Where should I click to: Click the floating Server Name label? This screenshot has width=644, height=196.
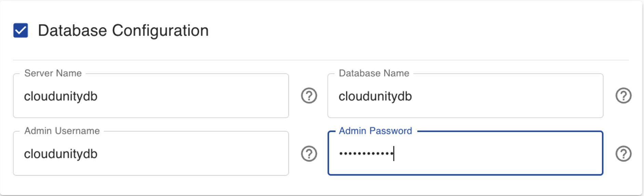(x=53, y=73)
